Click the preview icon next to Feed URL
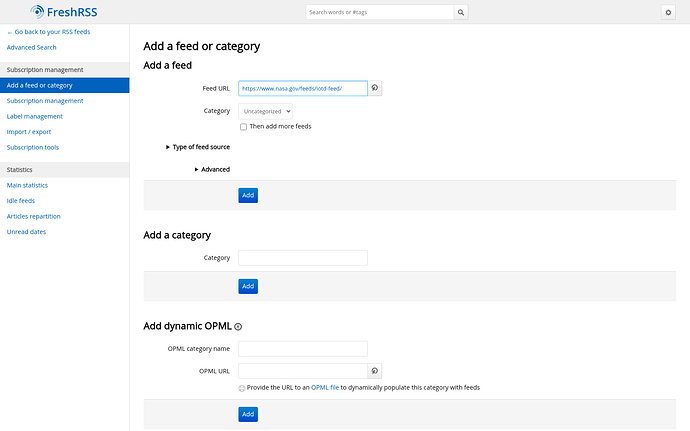This screenshot has height=431, width=690. pyautogui.click(x=374, y=88)
